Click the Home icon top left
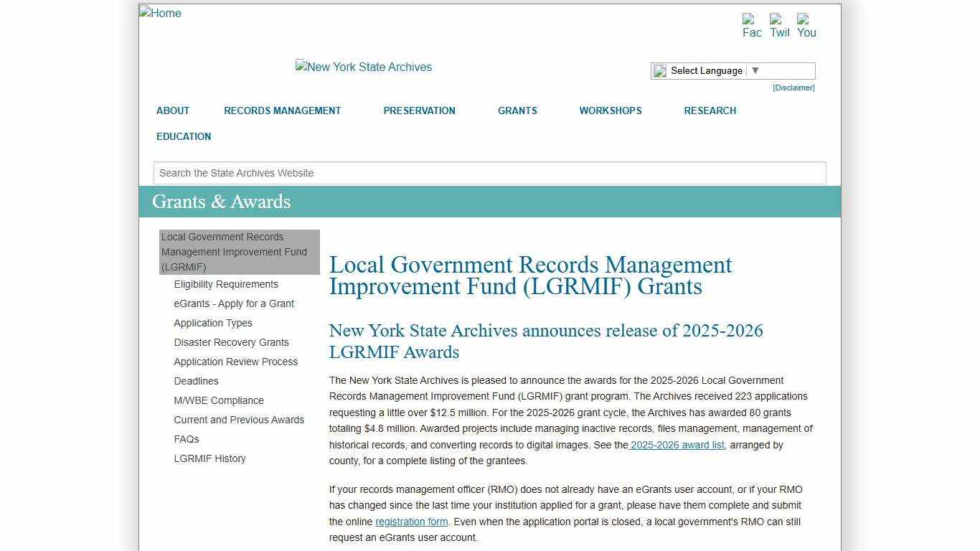Screen dimensions: 980x551 pyautogui.click(x=159, y=13)
